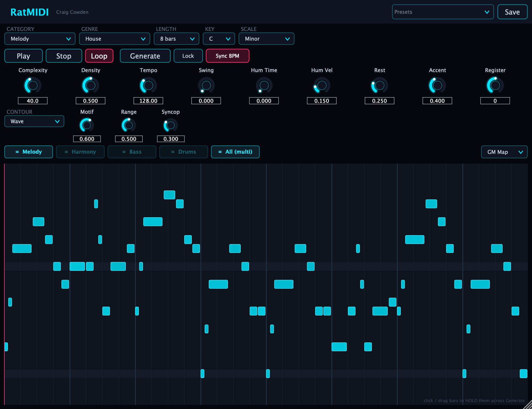Switch to the Melody track tab

(29, 152)
